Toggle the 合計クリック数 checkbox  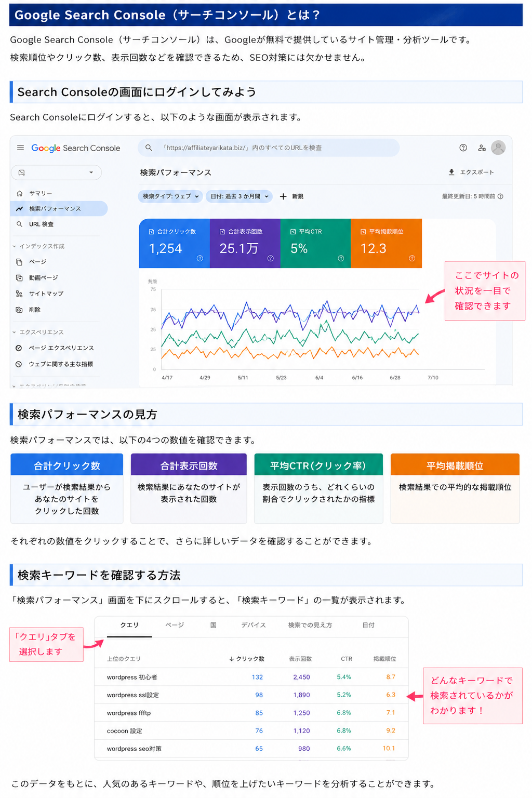pyautogui.click(x=152, y=232)
